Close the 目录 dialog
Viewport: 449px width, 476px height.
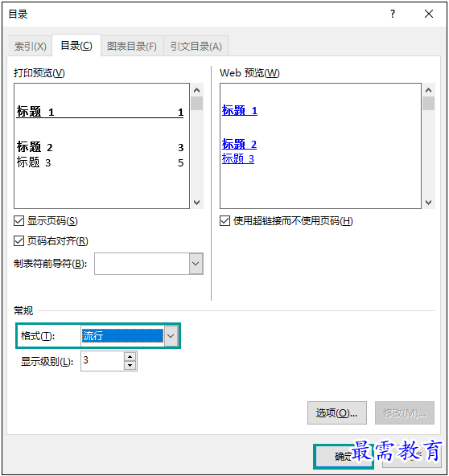coord(429,14)
